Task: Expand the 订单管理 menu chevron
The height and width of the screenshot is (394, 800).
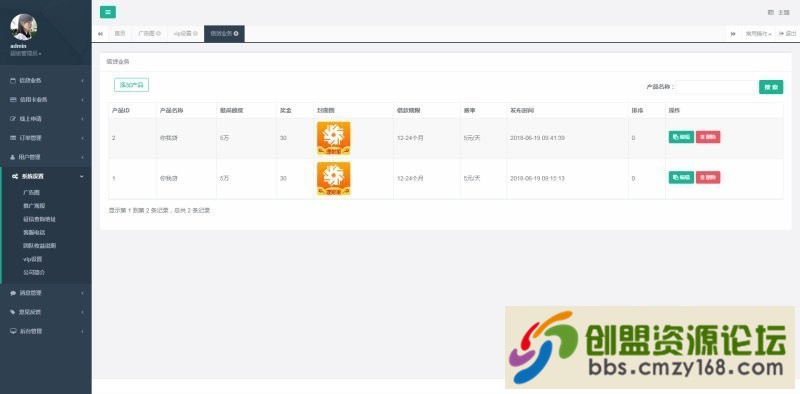Action: coord(82,138)
